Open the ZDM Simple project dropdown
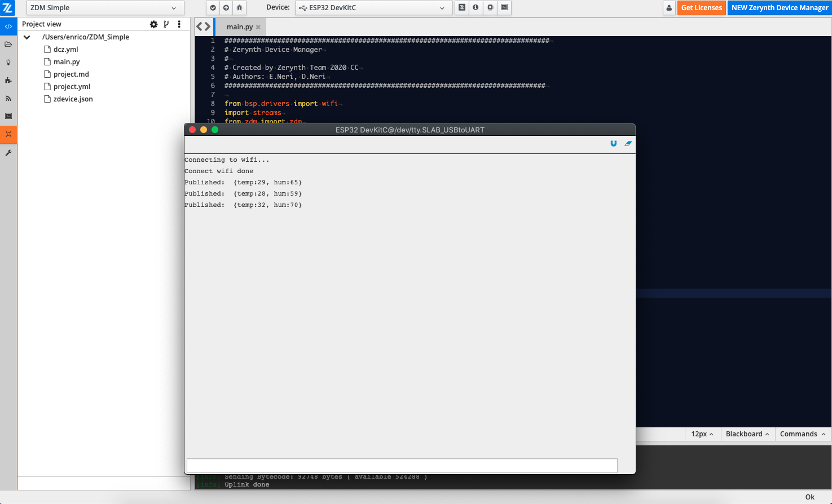 click(105, 8)
